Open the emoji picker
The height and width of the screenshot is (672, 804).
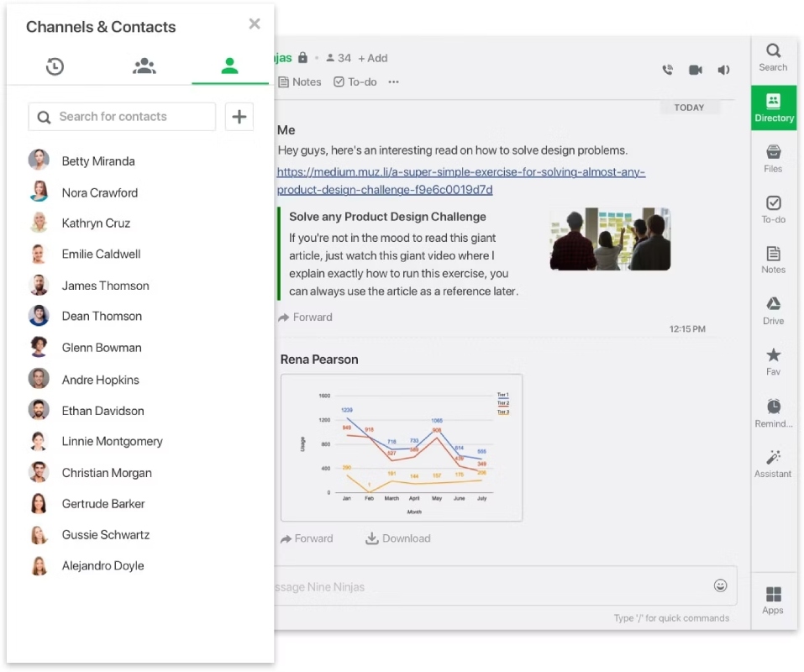pyautogui.click(x=720, y=585)
